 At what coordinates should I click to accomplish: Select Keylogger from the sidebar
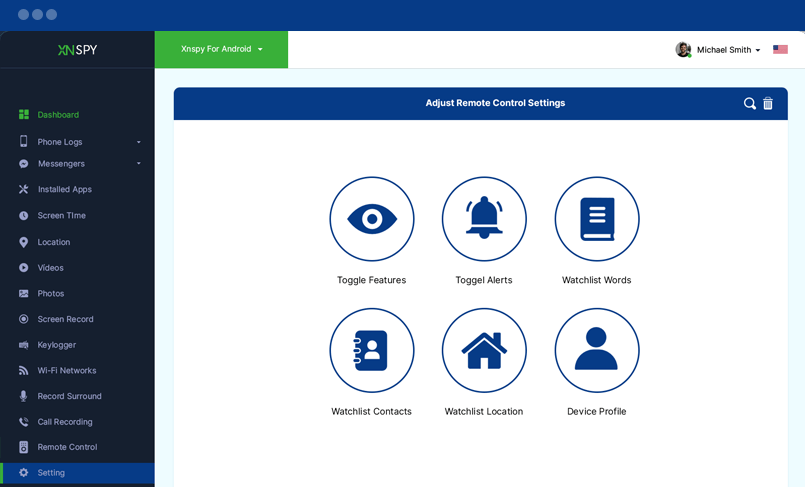tap(56, 345)
